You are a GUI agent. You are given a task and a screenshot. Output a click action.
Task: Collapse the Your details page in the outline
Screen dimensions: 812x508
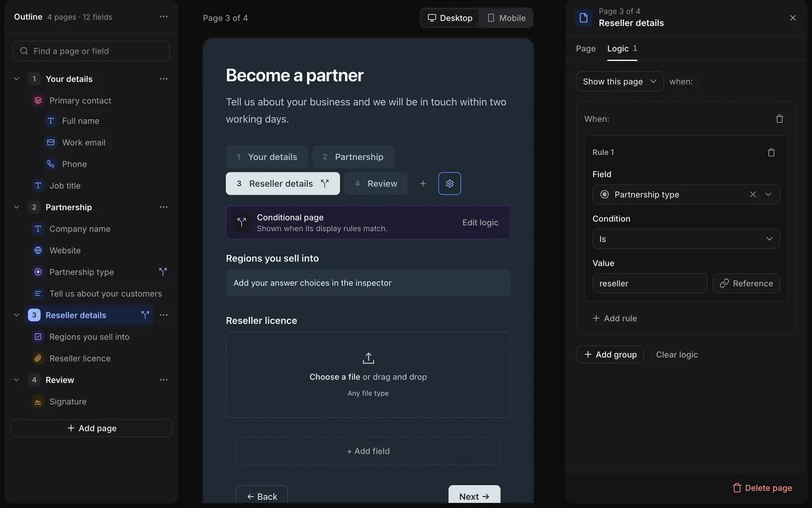click(x=16, y=79)
